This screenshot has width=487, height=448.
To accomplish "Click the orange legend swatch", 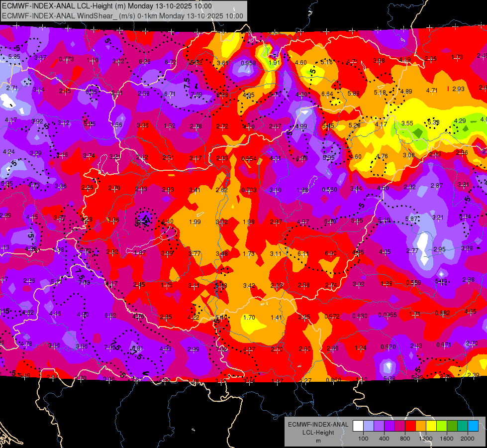I will click(x=420, y=426).
